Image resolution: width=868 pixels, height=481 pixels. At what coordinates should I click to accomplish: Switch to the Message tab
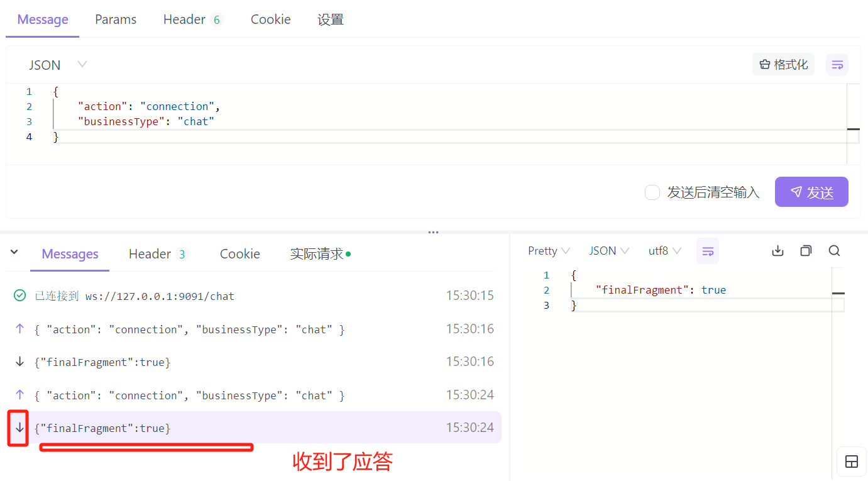[43, 19]
